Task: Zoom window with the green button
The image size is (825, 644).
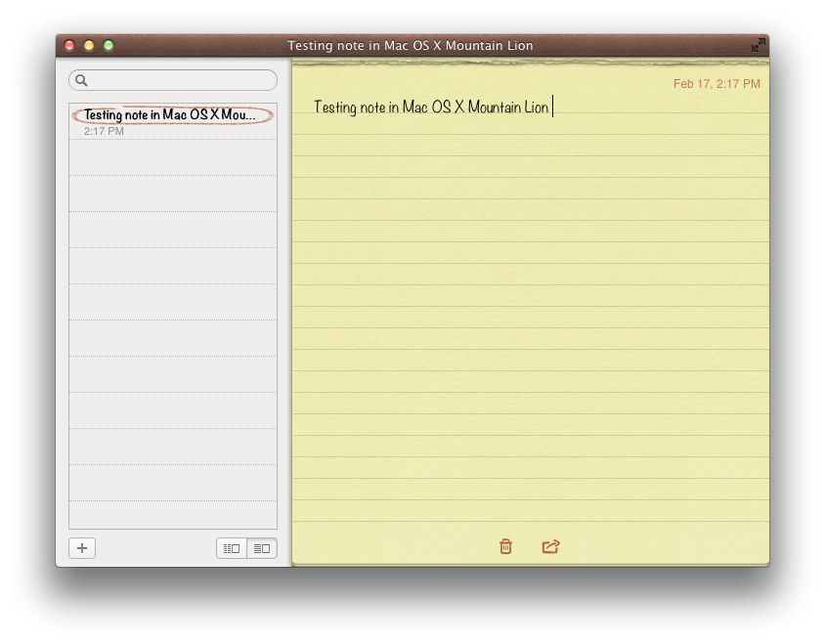Action: [109, 46]
